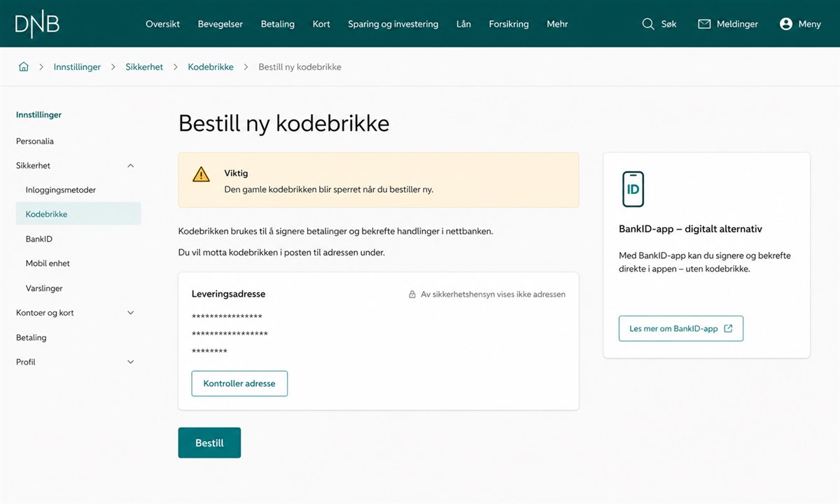
Task: Open Sikkerhet breadcrumb link
Action: pyautogui.click(x=144, y=67)
